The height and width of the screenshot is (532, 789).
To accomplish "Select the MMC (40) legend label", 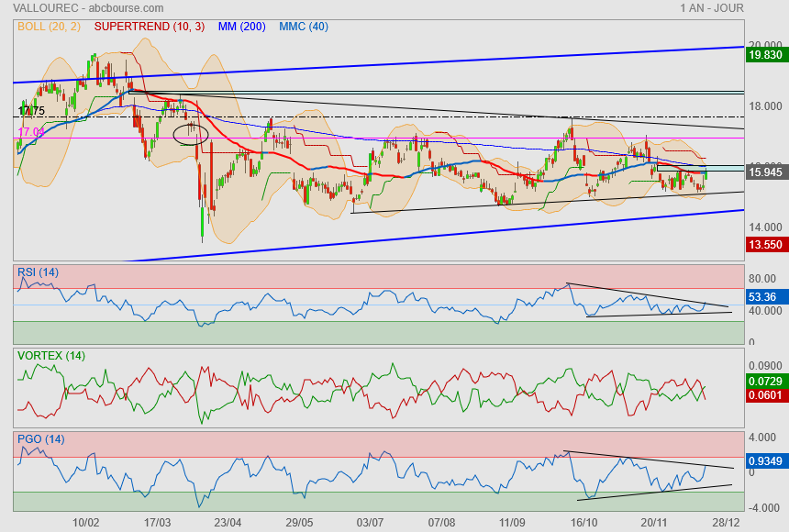I will click(x=304, y=27).
